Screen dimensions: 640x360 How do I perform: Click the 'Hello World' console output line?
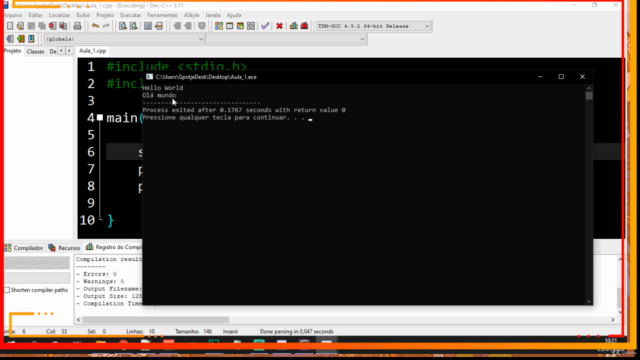coord(162,88)
